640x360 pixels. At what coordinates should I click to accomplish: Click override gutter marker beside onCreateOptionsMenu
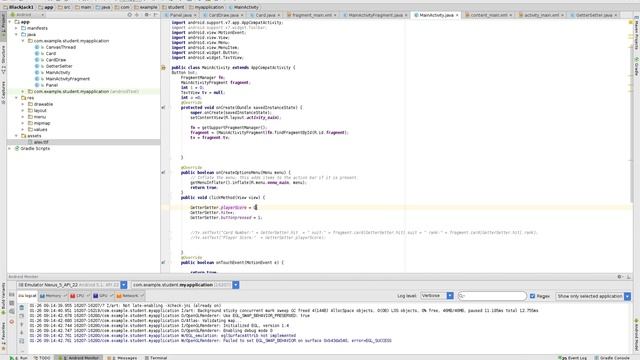pos(163,172)
